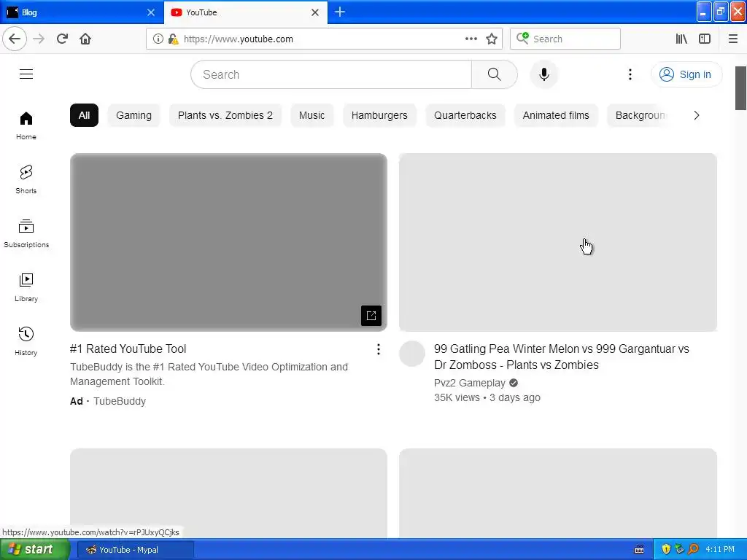
Task: Close the Blog tab
Action: tap(151, 12)
